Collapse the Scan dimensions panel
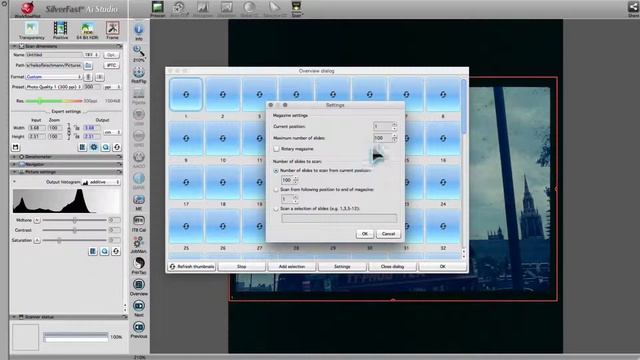Image resolution: width=640 pixels, height=360 pixels. tap(15, 47)
